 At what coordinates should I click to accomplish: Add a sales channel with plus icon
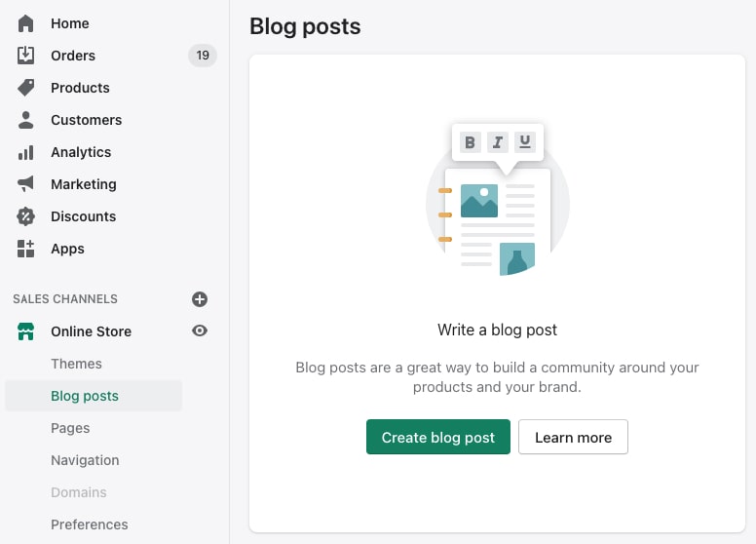pyautogui.click(x=200, y=299)
